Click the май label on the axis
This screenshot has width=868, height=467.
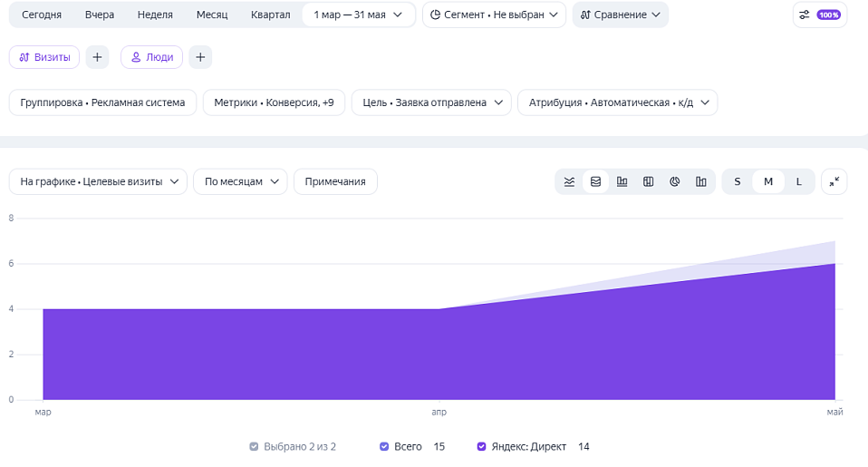pyautogui.click(x=834, y=413)
